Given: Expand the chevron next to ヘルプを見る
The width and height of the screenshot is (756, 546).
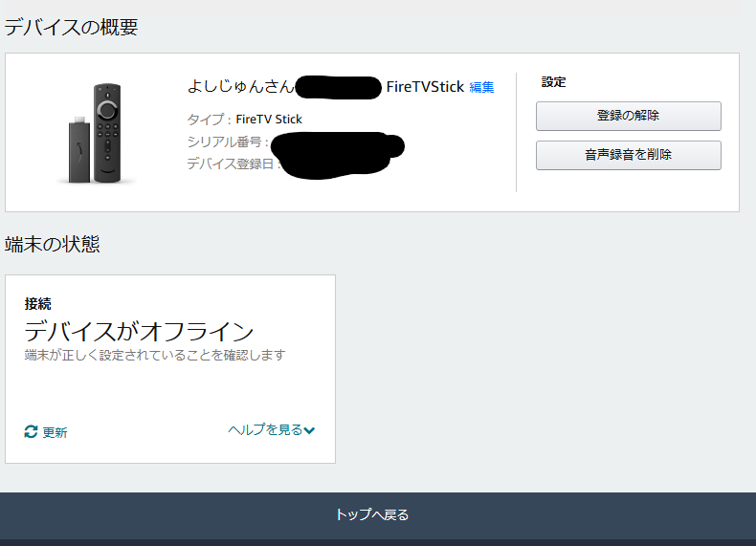Looking at the screenshot, I should click(x=309, y=430).
